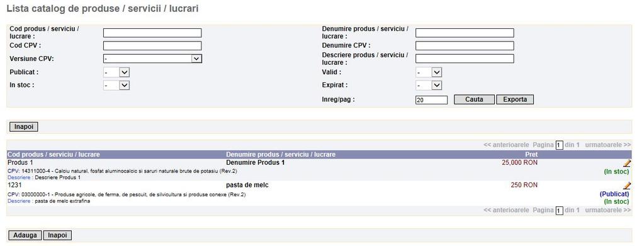Screen dimensions: 644x246
Task: Focus the Cod CPV input field
Action: tap(152, 45)
